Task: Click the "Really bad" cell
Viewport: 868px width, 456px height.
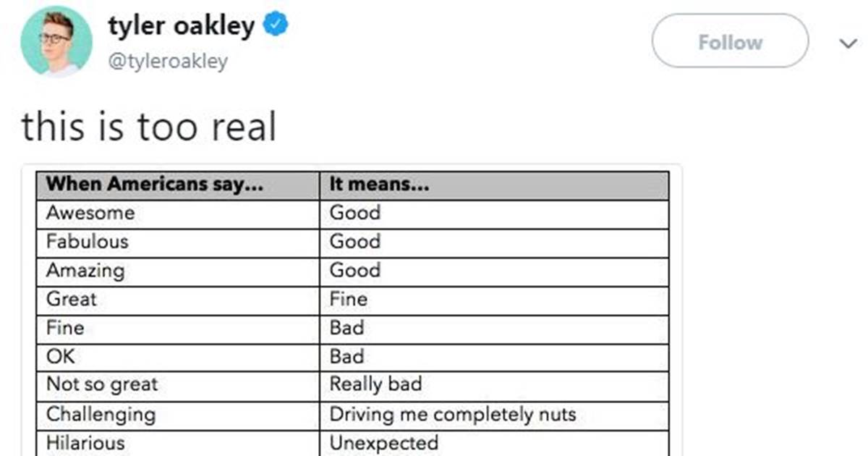Action: (x=375, y=384)
